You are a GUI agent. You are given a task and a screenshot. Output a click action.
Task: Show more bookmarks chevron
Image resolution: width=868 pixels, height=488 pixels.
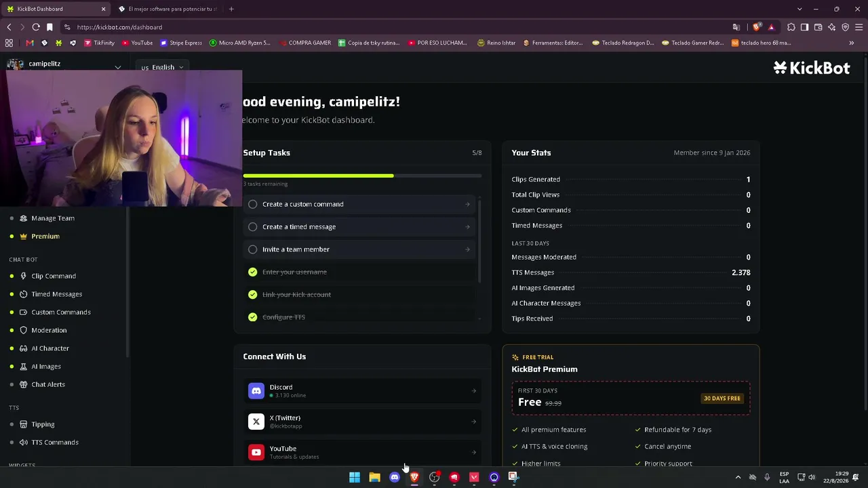coord(852,43)
